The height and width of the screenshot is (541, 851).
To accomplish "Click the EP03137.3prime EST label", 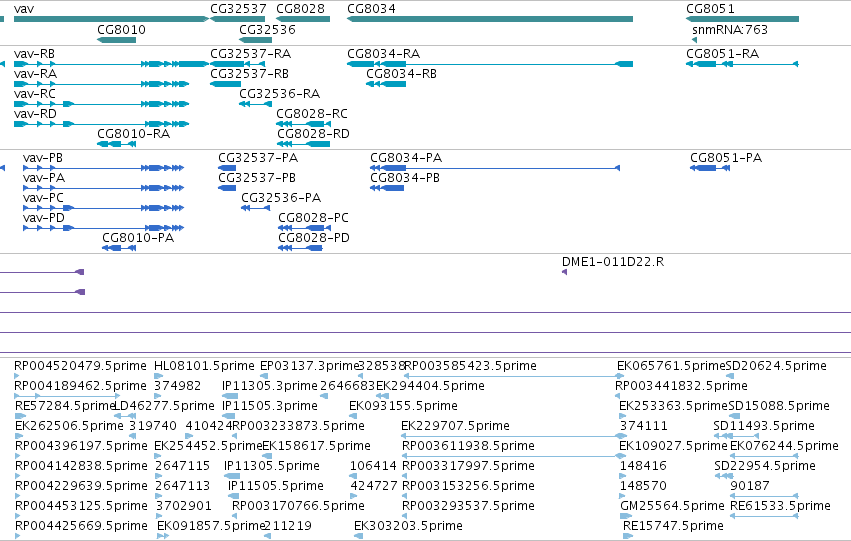I will (310, 366).
